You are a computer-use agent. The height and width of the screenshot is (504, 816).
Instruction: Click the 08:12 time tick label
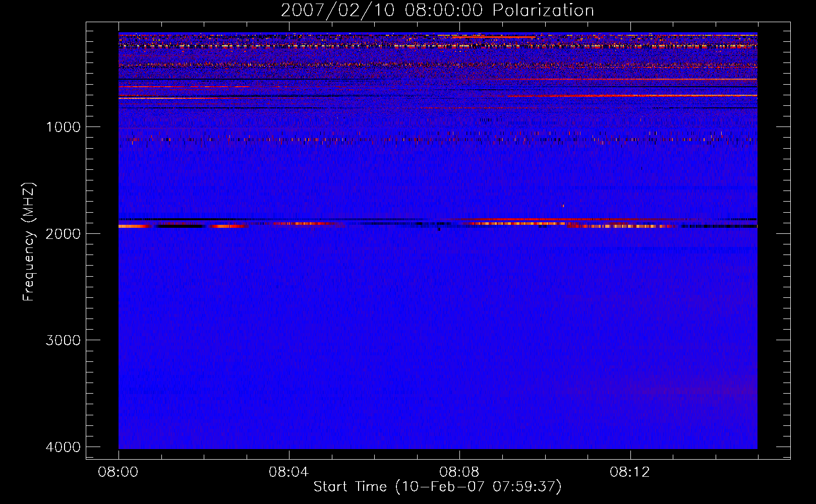point(630,472)
